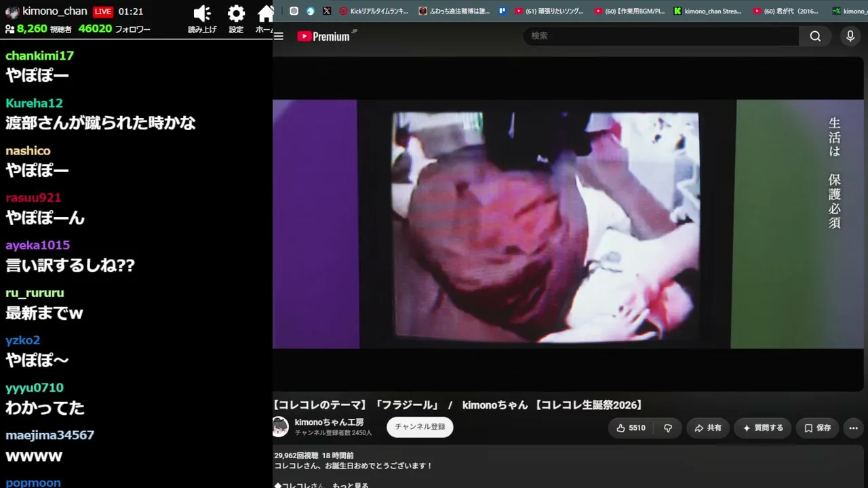Click the YouTube search magnifier button

[x=815, y=36]
